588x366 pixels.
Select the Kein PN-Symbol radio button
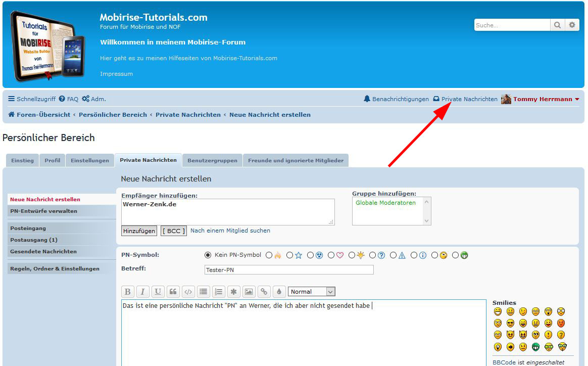(208, 255)
